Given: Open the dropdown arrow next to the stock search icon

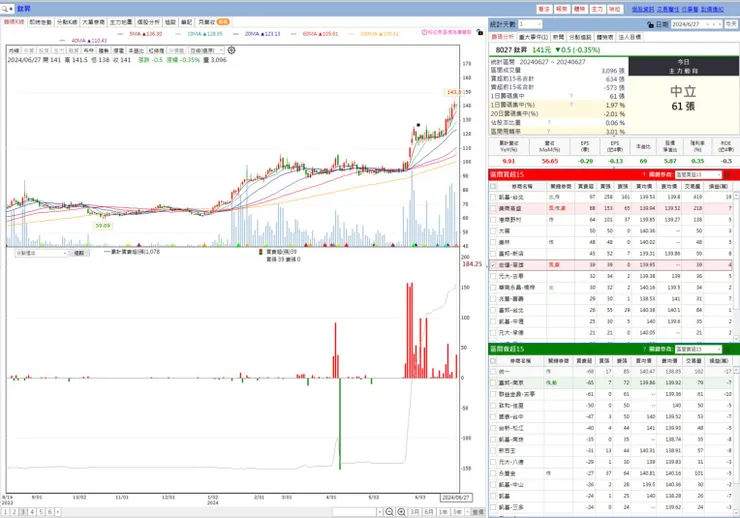Looking at the screenshot, I should [x=11, y=9].
